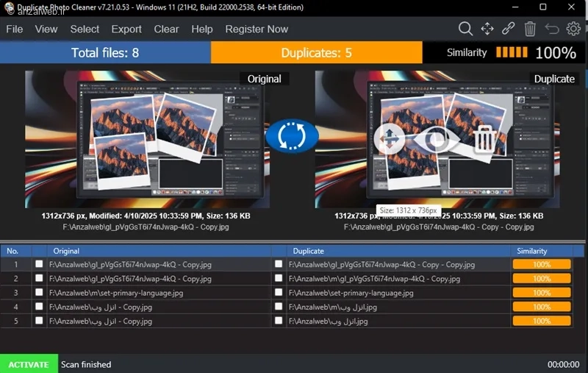Open settings with the gear icon
The image size is (588, 373).
573,29
